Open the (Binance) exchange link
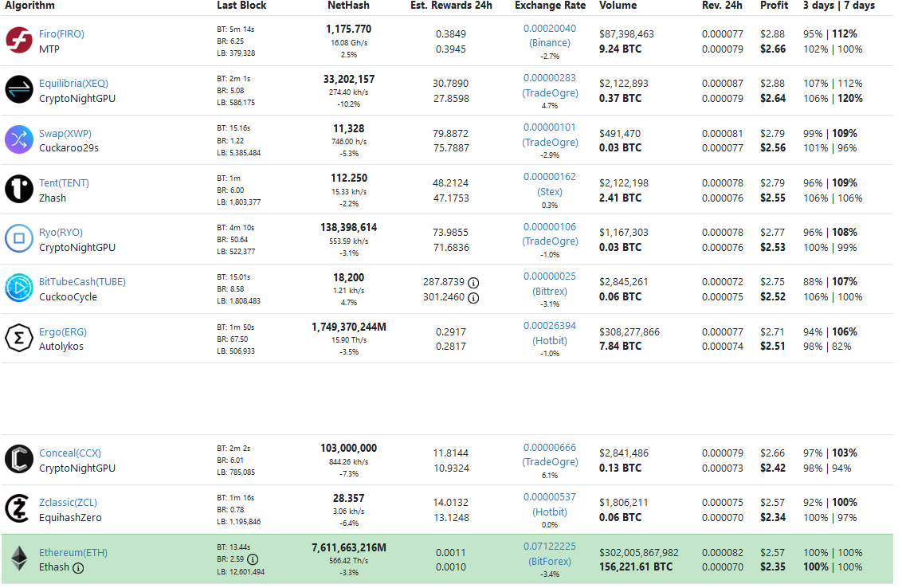902x588 pixels. [550, 43]
